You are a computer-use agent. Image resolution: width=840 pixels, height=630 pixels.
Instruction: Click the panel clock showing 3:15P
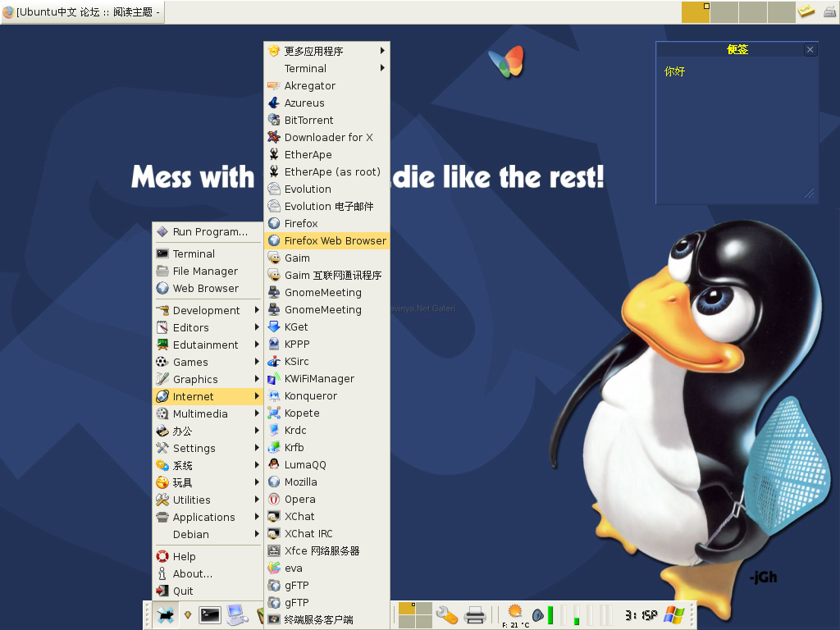click(641, 615)
